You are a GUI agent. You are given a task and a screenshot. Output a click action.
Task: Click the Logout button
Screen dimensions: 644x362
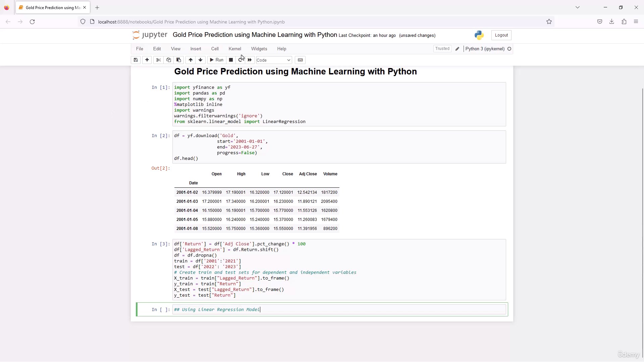[501, 35]
